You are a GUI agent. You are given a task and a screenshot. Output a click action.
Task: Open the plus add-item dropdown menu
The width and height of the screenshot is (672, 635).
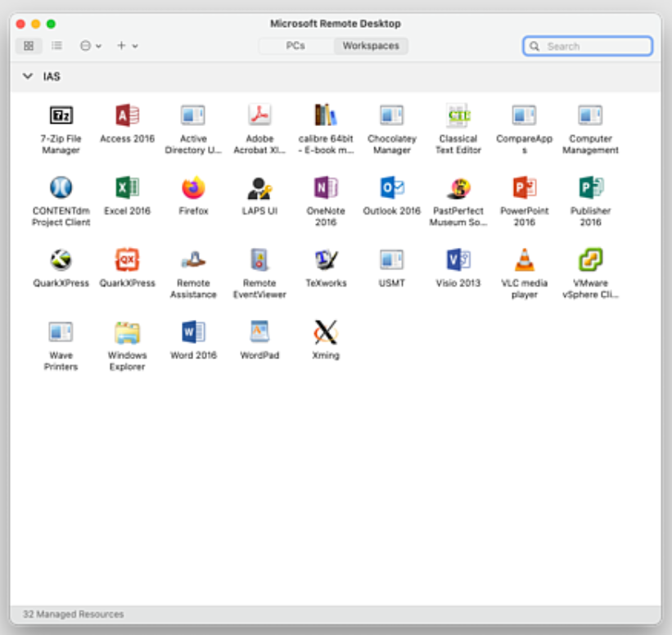coord(127,46)
